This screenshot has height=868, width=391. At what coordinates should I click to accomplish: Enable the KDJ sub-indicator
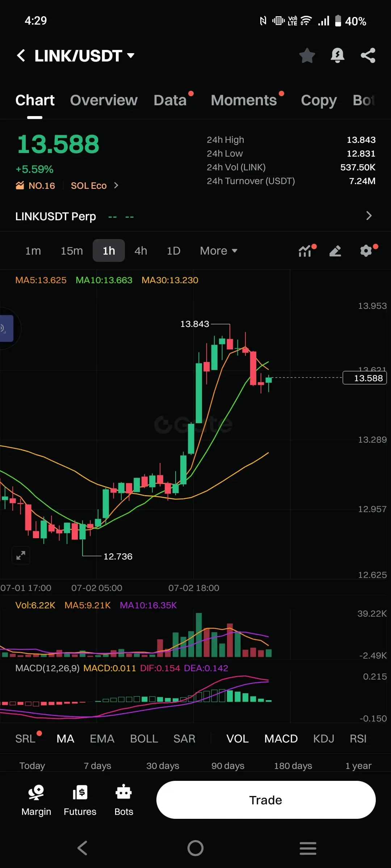324,739
